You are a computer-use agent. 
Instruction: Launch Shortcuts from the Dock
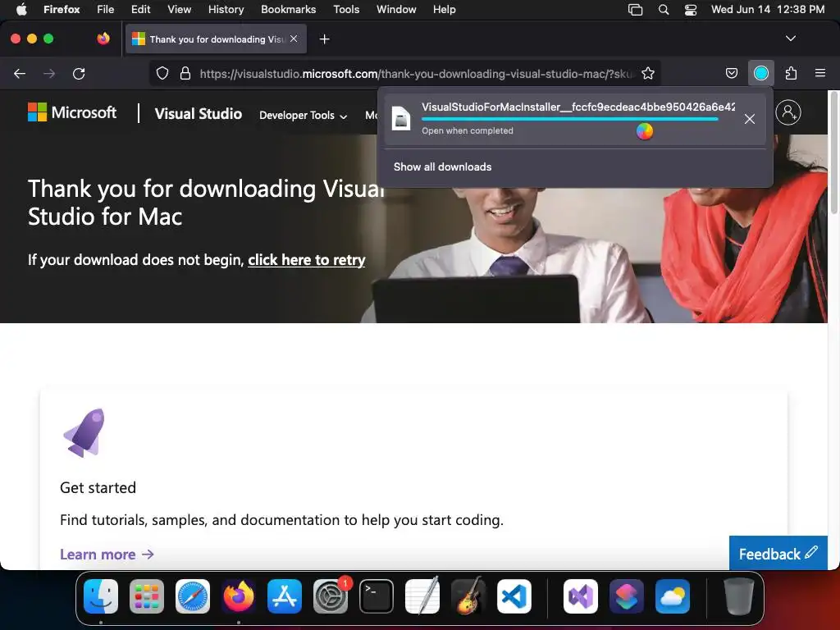(x=627, y=596)
